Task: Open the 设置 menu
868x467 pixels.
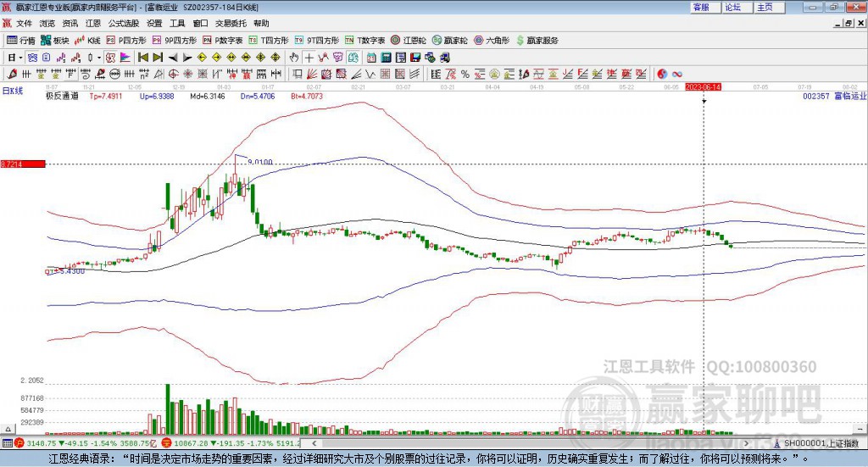Action: [154, 23]
